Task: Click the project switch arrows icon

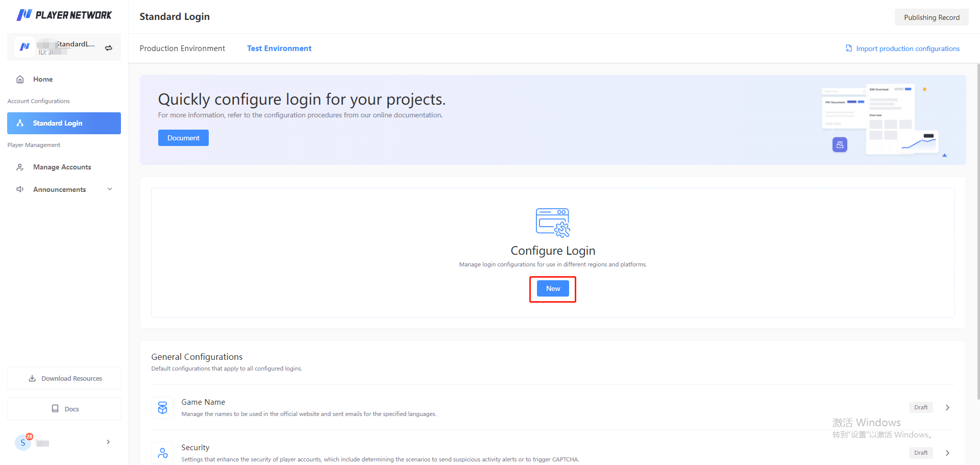Action: [109, 48]
